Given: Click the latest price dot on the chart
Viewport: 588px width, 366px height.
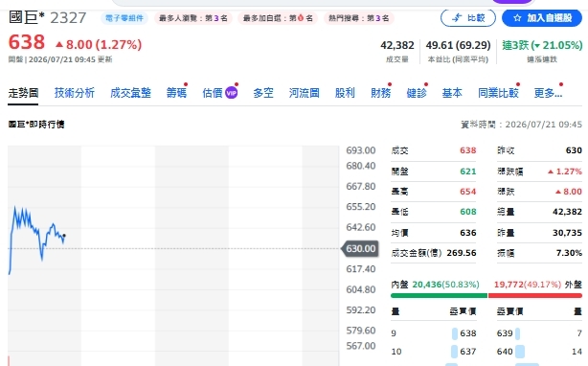Looking at the screenshot, I should click(x=64, y=236).
